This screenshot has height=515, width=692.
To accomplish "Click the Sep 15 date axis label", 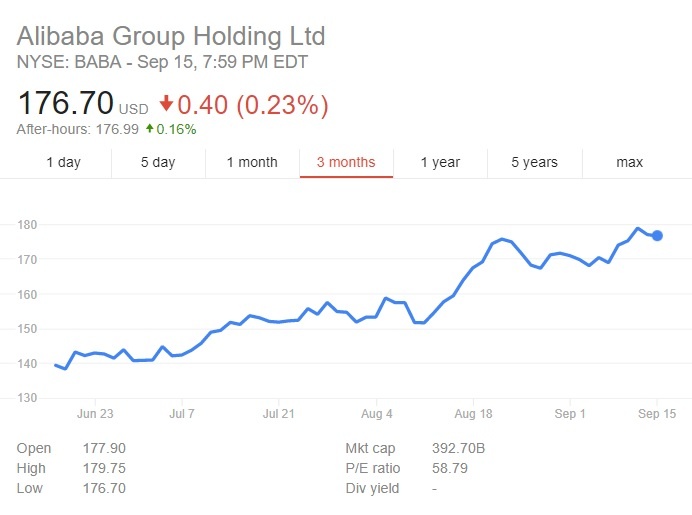I will (657, 413).
